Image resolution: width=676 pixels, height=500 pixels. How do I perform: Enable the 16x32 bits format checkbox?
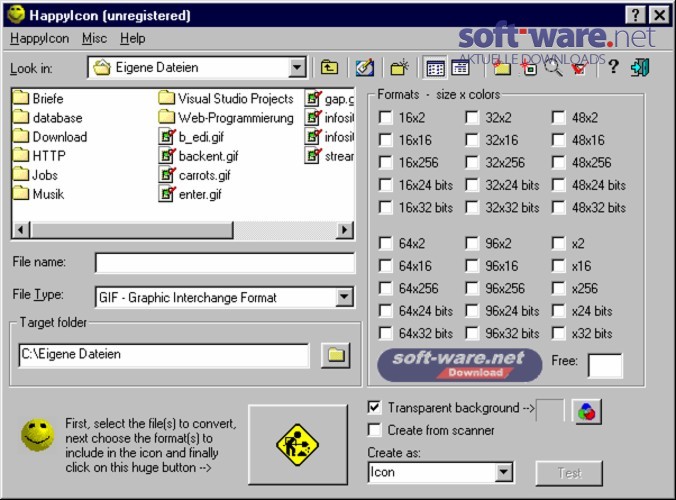[x=385, y=207]
